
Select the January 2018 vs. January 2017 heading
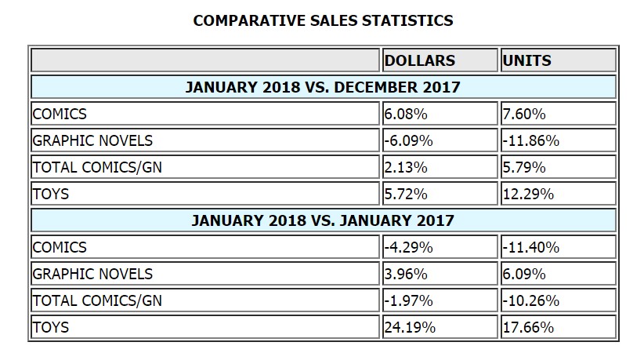pyautogui.click(x=324, y=220)
